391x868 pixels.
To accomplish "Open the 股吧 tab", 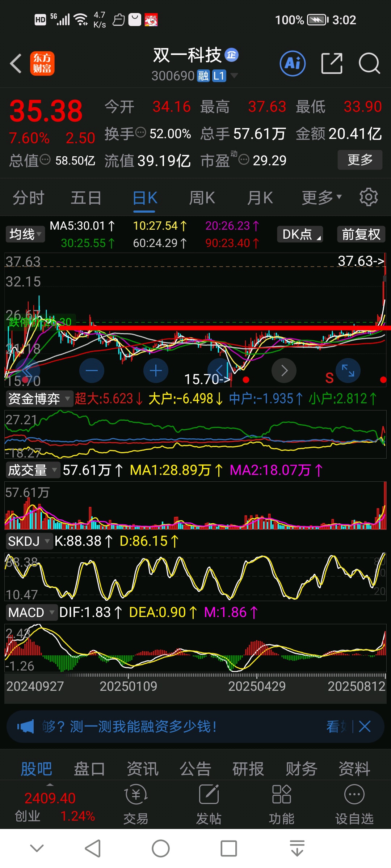I will tap(36, 769).
